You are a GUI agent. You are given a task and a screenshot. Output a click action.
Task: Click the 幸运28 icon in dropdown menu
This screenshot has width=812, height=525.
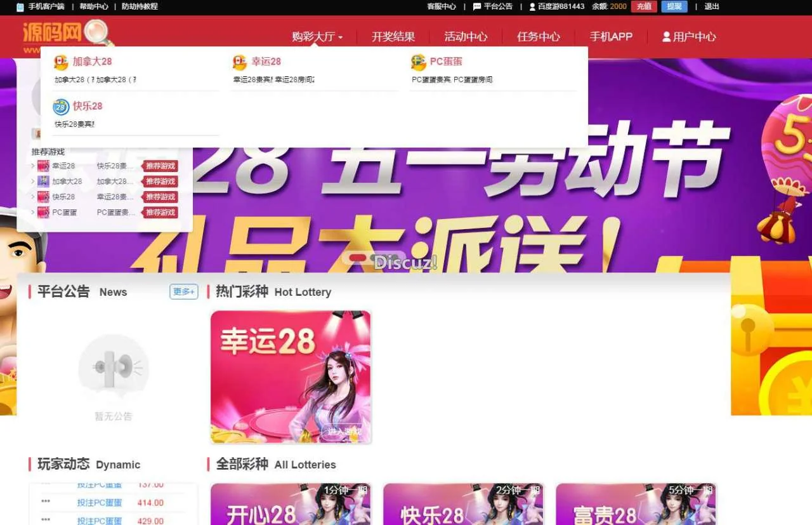[x=240, y=62]
